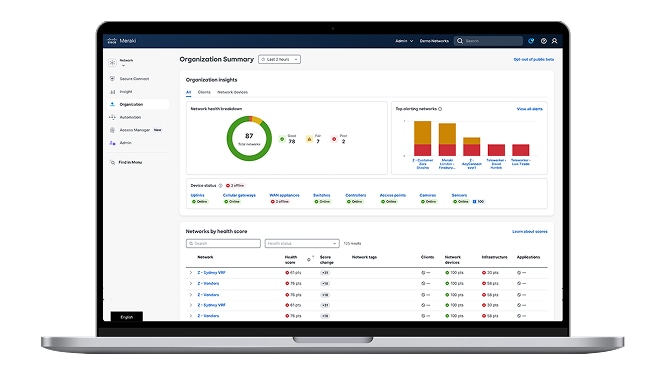Switch to the All insights tab

pos(189,92)
